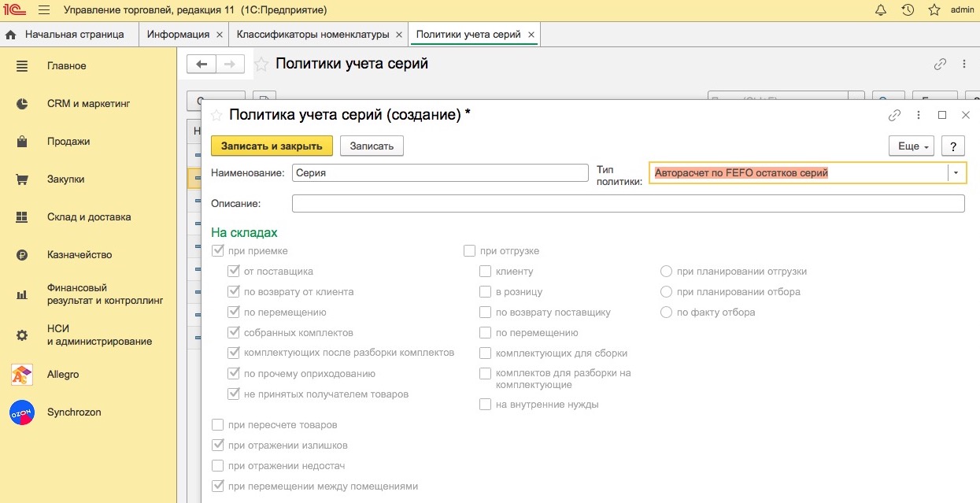Open the dialog's three-dot menu
This screenshot has height=503, width=980.
coord(919,115)
